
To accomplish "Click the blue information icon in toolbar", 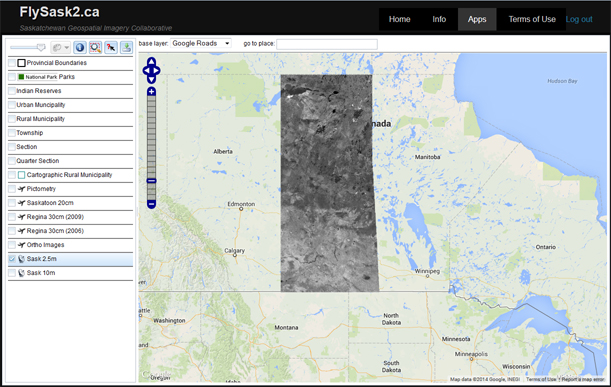I will tap(80, 48).
